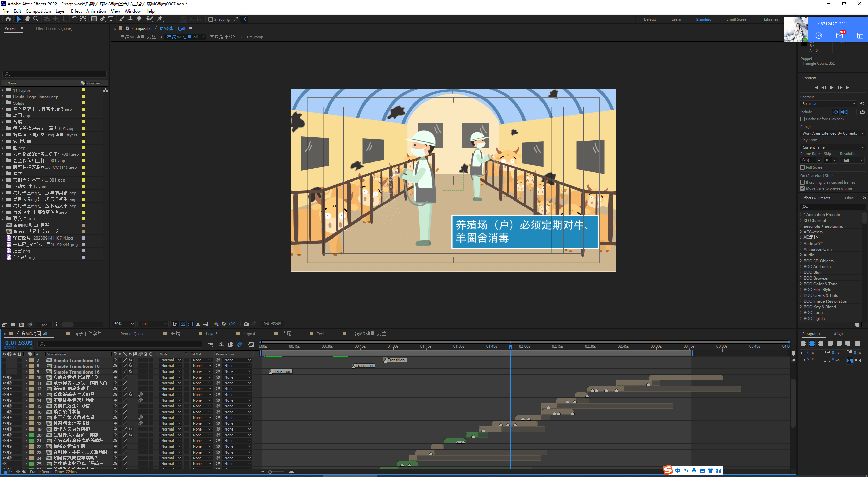Click the Play button in Preview panel
Viewport: 868px width, 477px height.
(x=832, y=88)
